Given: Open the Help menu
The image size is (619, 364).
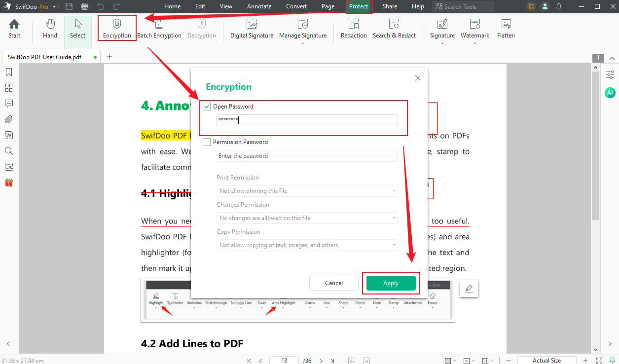Looking at the screenshot, I should click(x=418, y=6).
